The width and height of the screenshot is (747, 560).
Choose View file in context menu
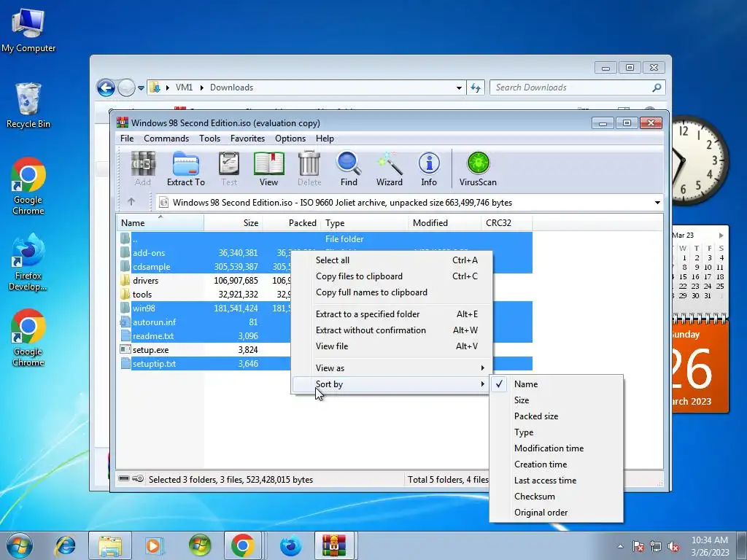coord(391,346)
